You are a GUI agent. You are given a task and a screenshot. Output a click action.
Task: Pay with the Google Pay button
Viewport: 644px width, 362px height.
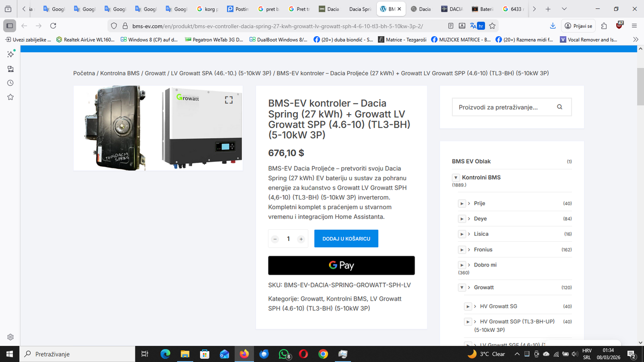click(x=341, y=265)
